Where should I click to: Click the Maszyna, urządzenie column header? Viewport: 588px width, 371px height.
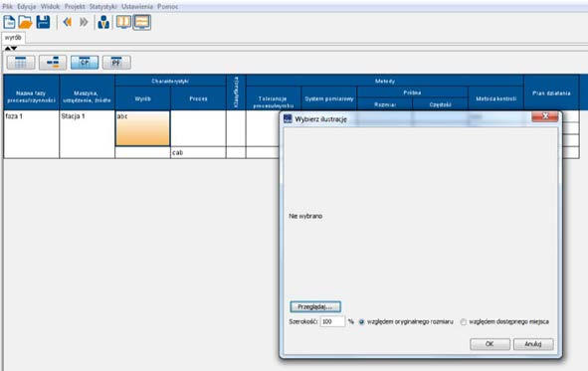(x=87, y=93)
